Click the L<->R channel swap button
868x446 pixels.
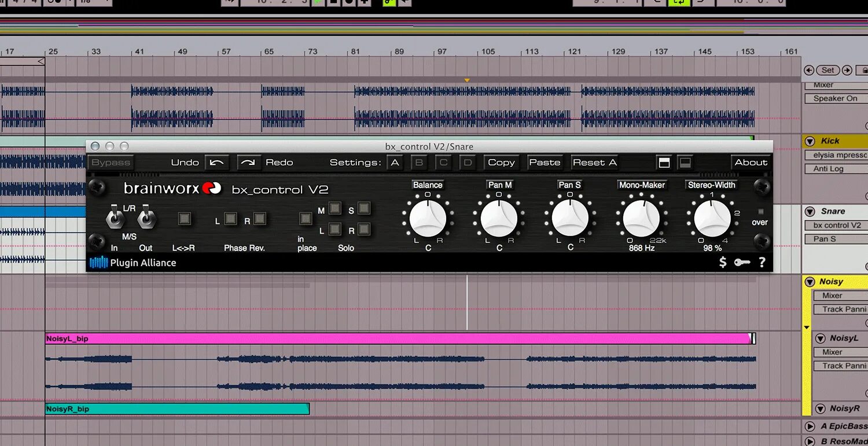[x=184, y=218]
